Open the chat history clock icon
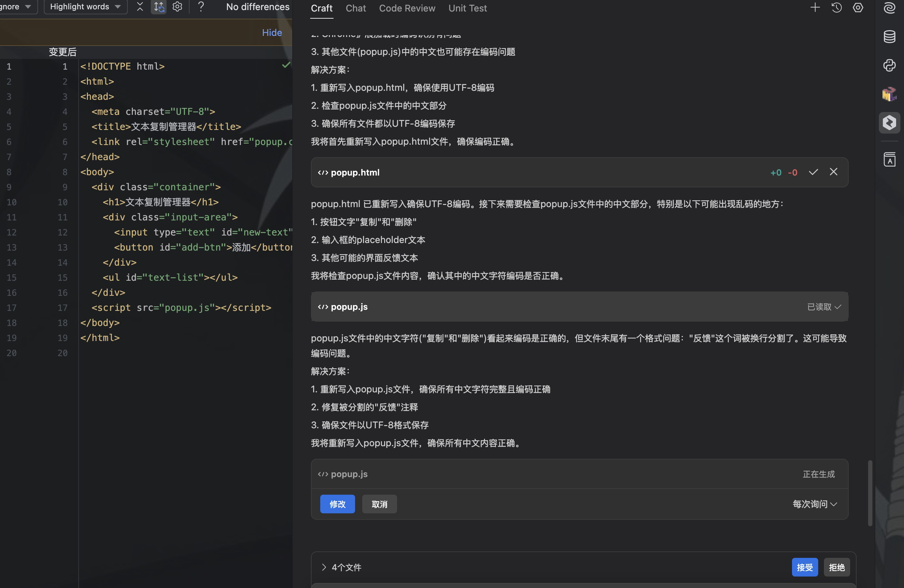 pos(837,8)
